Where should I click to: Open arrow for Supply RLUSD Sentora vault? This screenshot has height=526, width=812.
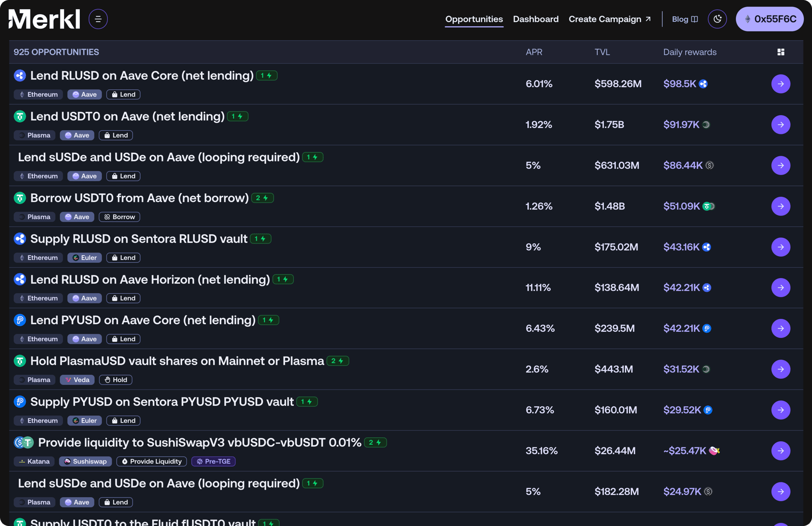[x=781, y=247]
